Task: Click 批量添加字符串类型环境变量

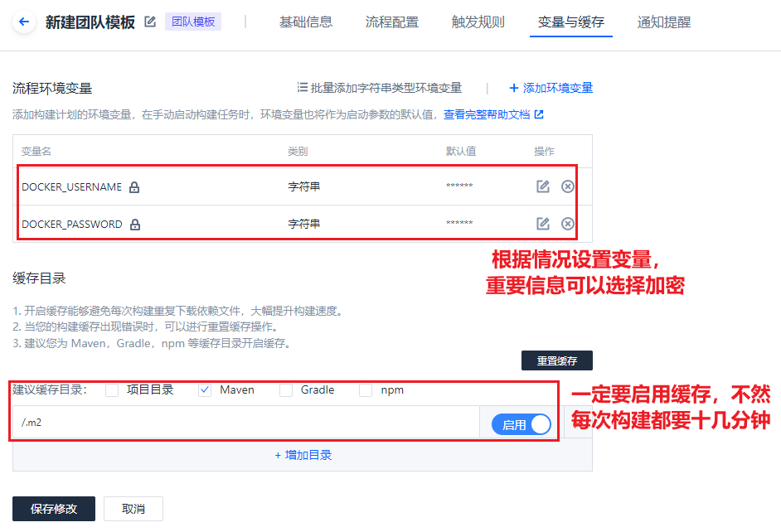Action: click(x=386, y=88)
